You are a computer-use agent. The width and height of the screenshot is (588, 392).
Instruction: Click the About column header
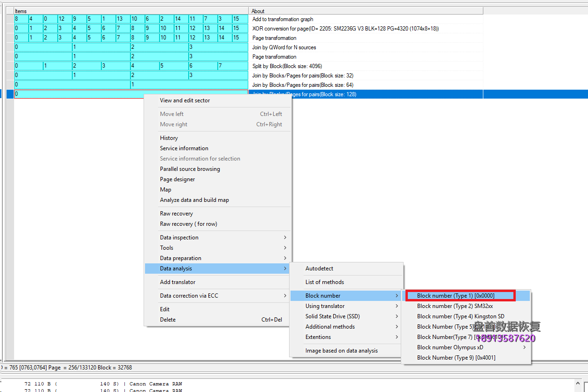(366, 11)
